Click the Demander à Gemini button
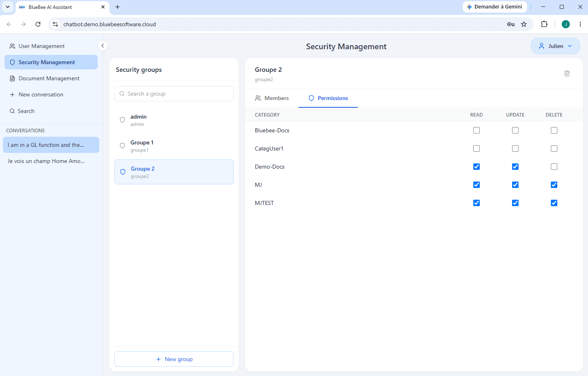Image resolution: width=588 pixels, height=376 pixels. (495, 7)
